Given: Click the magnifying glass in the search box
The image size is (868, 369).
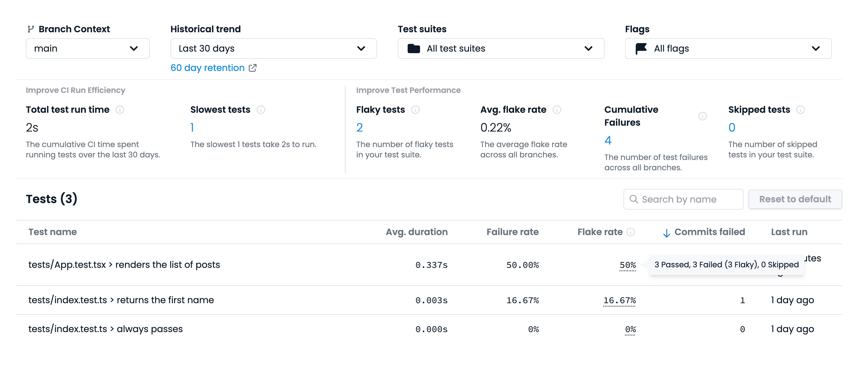Looking at the screenshot, I should [x=634, y=199].
